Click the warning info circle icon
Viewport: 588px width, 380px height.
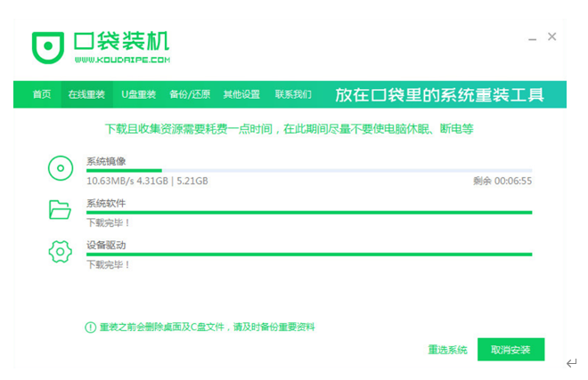coord(90,327)
